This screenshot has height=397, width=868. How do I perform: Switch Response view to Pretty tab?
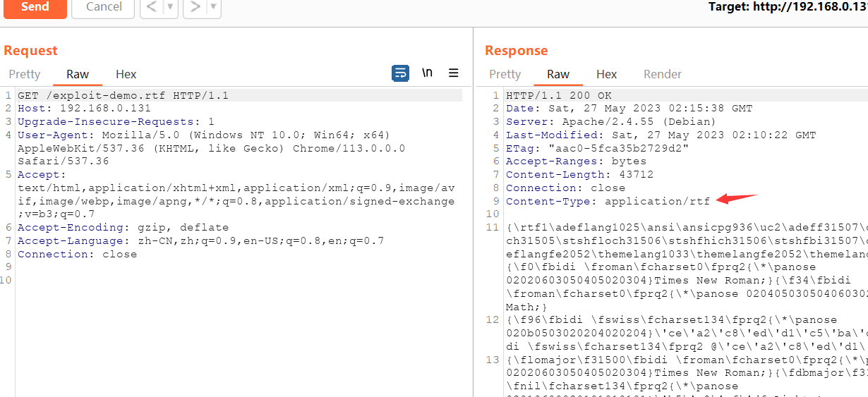[505, 74]
